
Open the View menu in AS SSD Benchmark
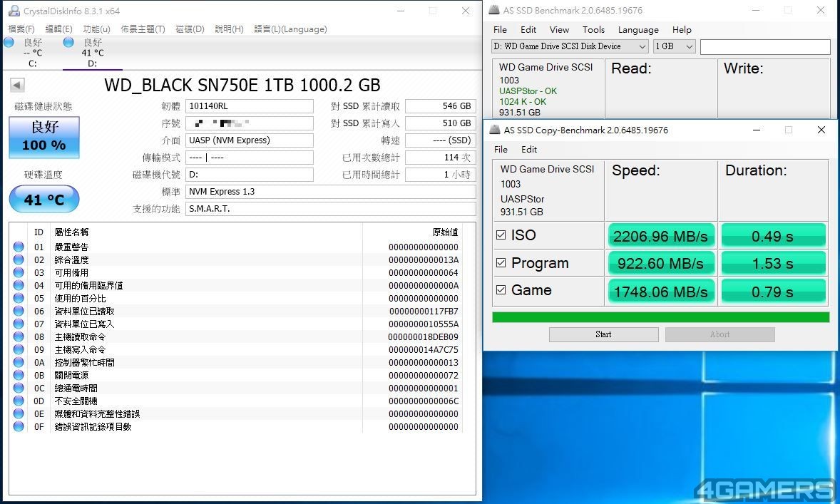559,30
